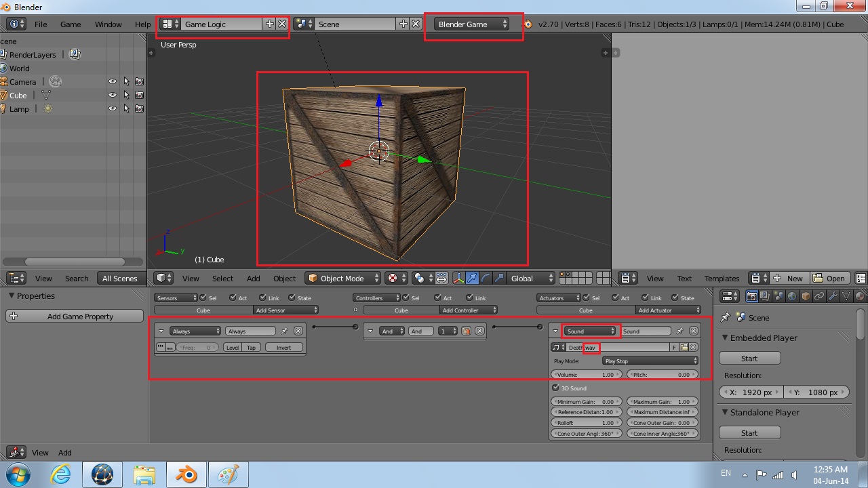Click the Add Game Property button
This screenshot has height=488, width=868.
click(73, 316)
